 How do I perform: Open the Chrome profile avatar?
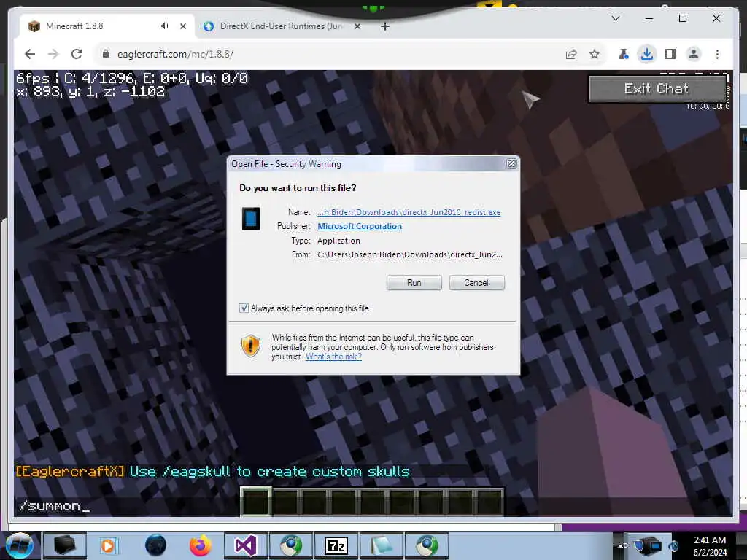[x=694, y=54]
